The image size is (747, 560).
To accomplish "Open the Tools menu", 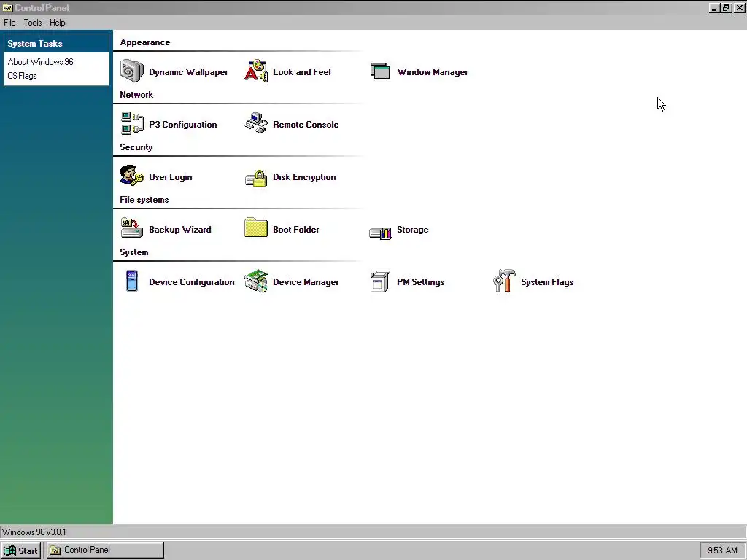I will 33,23.
